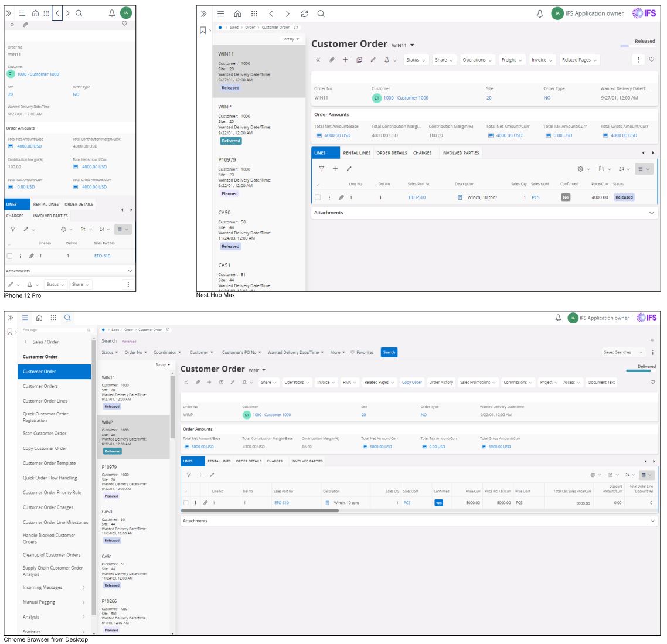Select the row header checkmark to select all lines

tap(317, 183)
